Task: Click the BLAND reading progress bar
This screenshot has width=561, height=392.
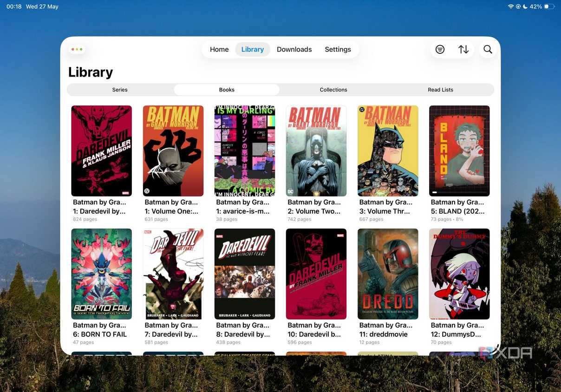Action: click(459, 192)
